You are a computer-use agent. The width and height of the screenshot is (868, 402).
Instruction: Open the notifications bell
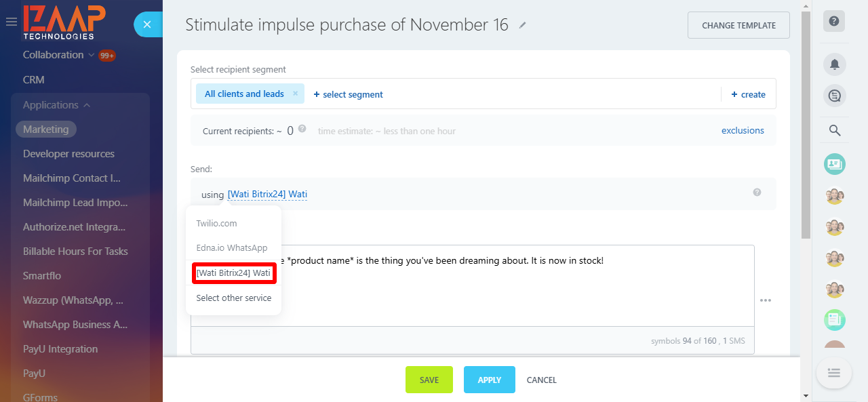click(834, 64)
